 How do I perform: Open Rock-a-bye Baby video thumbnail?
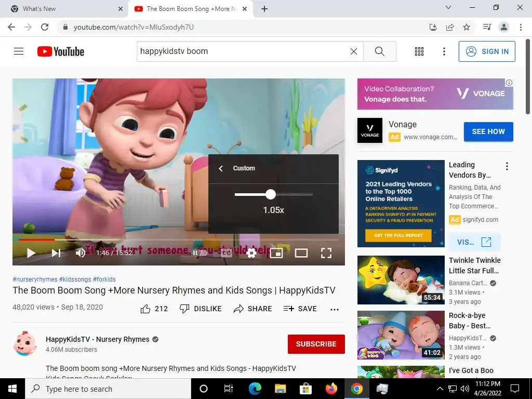click(401, 335)
